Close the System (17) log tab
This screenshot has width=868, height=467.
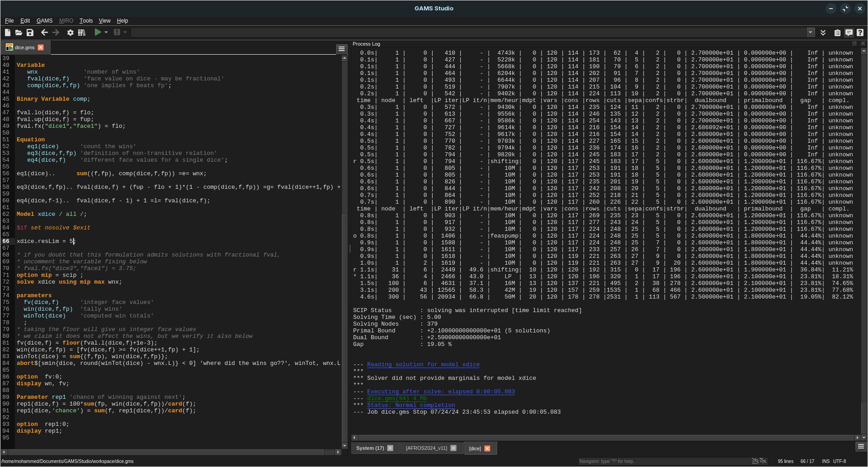click(x=390, y=448)
